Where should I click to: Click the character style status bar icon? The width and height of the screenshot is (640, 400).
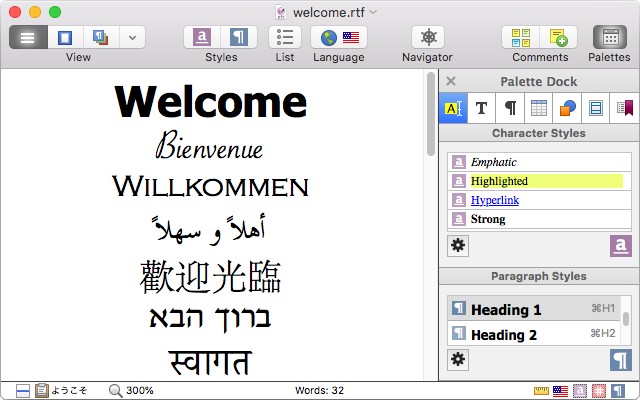point(580,391)
